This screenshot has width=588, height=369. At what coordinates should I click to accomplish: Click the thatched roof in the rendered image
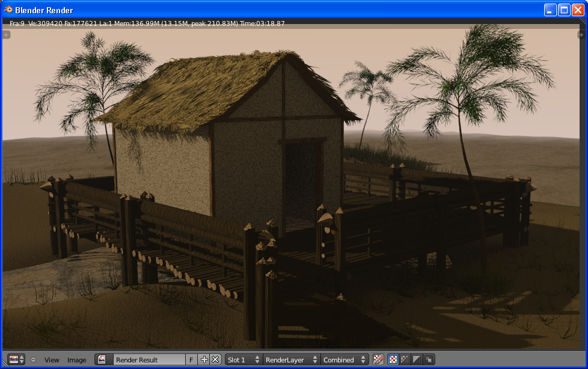(x=198, y=90)
